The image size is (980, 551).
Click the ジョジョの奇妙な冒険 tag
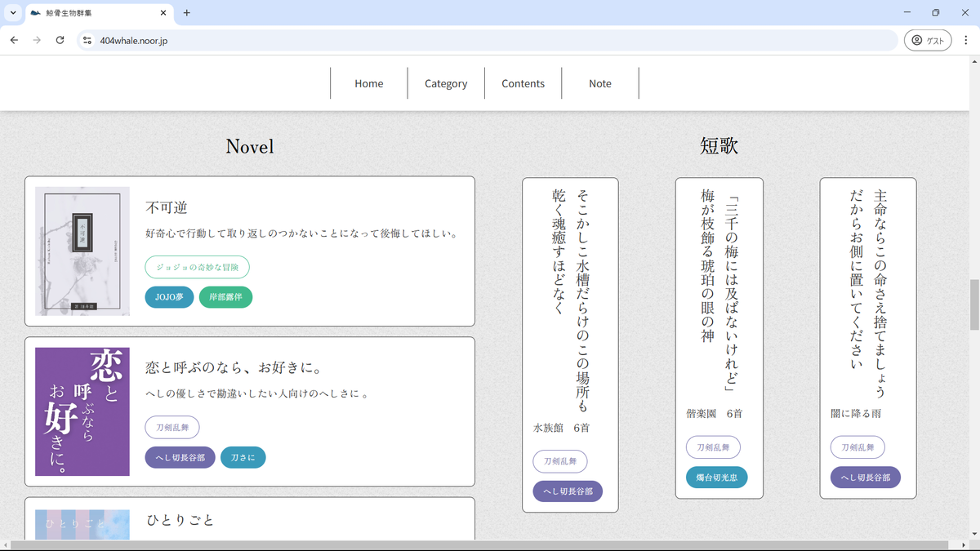[x=197, y=267]
